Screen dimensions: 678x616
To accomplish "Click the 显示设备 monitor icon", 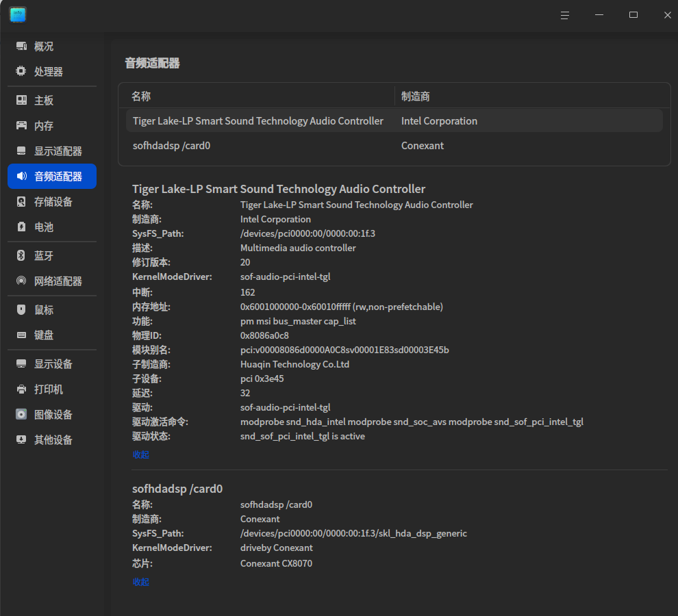I will [x=21, y=363].
